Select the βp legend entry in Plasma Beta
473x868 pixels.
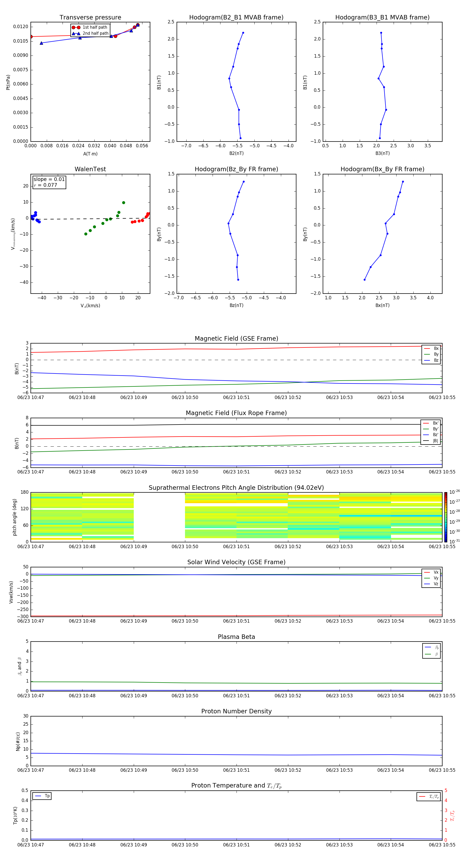click(x=431, y=647)
